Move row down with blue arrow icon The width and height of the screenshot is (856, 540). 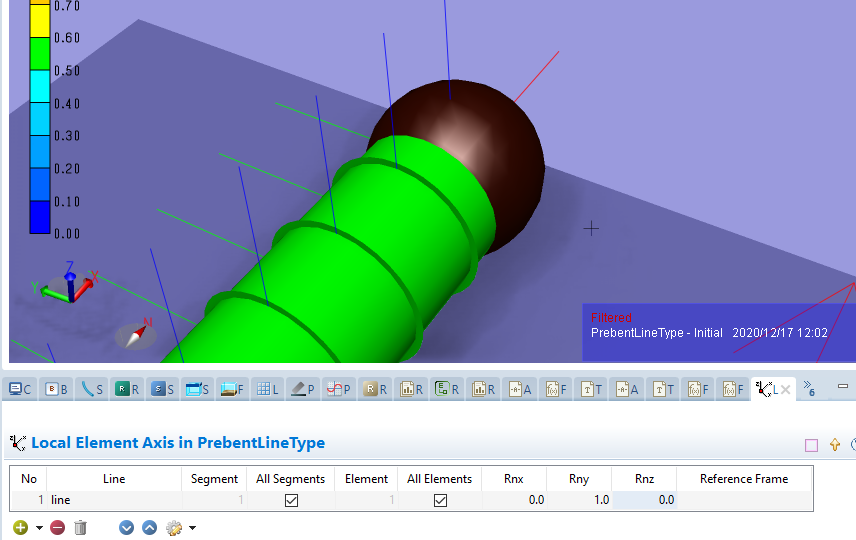(x=126, y=527)
